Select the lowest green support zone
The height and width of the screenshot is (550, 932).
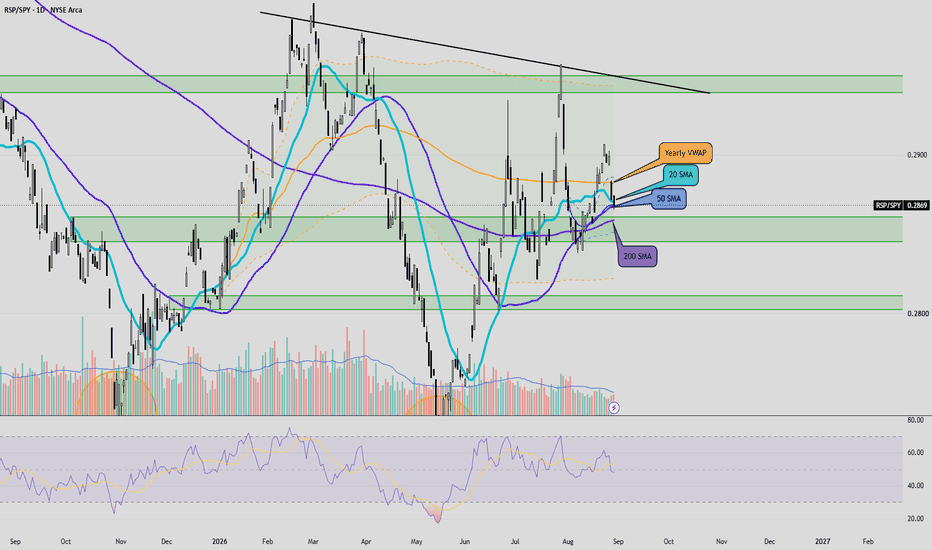pos(535,303)
